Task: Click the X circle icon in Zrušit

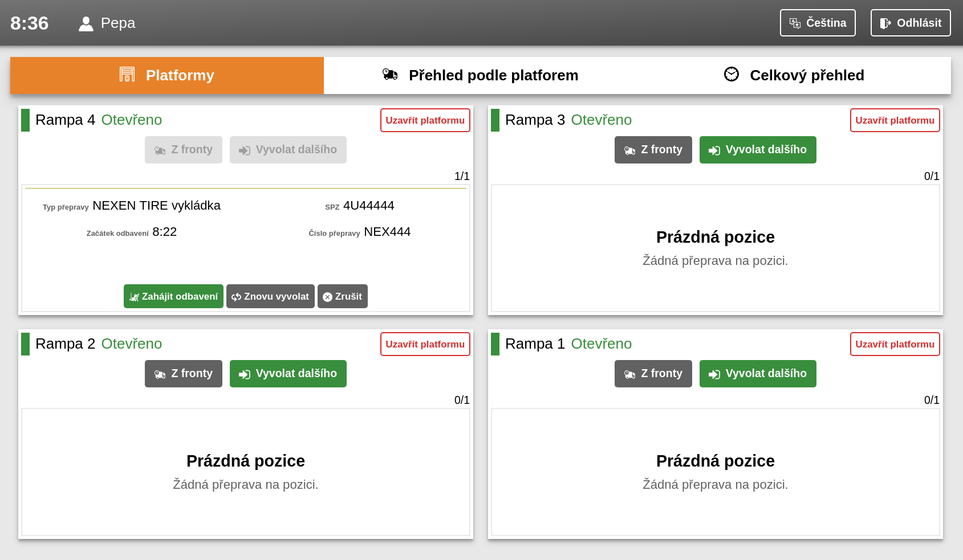Action: click(x=327, y=297)
